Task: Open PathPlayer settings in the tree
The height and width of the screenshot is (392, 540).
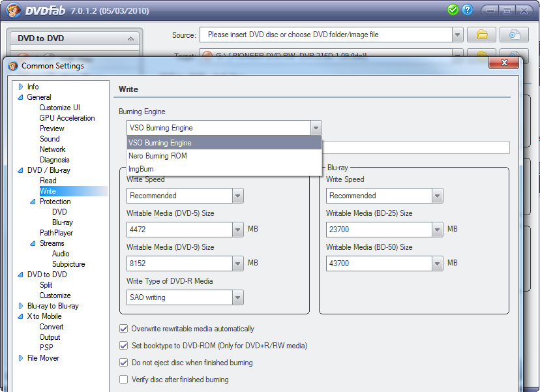Action: [x=56, y=233]
